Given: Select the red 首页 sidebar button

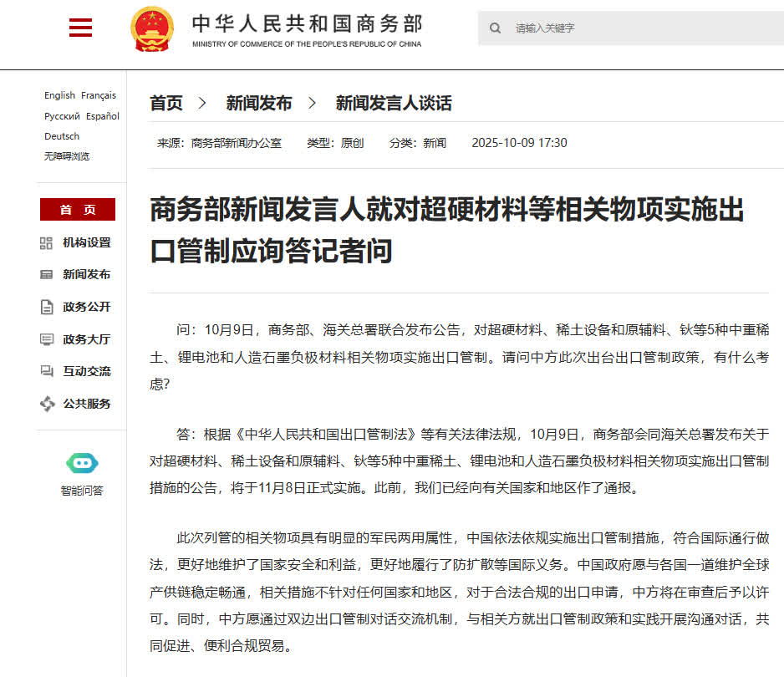Looking at the screenshot, I should 78,210.
